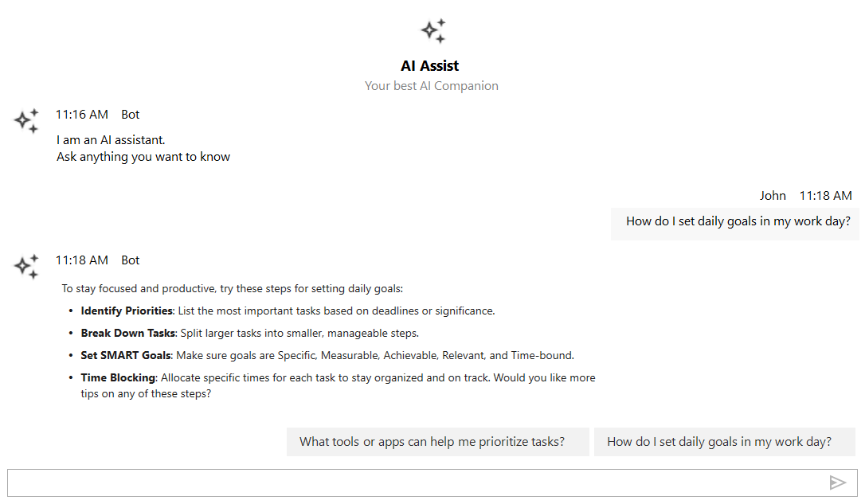Click the John sender name label
This screenshot has width=865, height=504.
click(773, 195)
